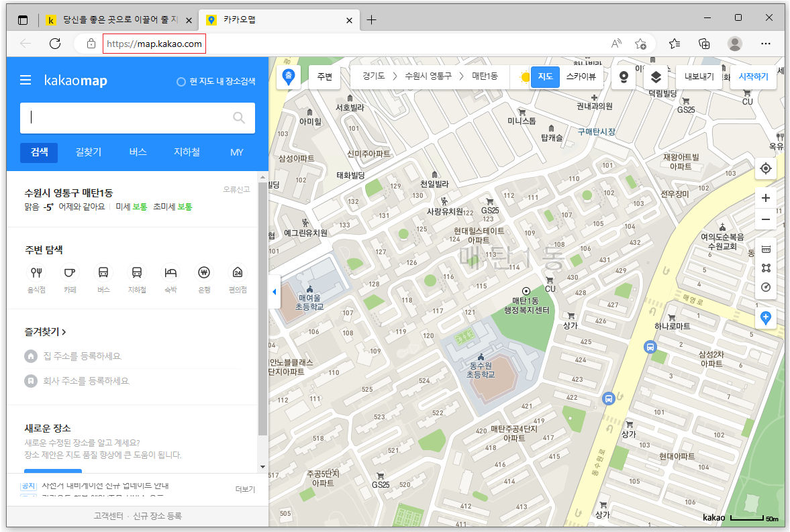Click the 내보내기 button

[699, 76]
